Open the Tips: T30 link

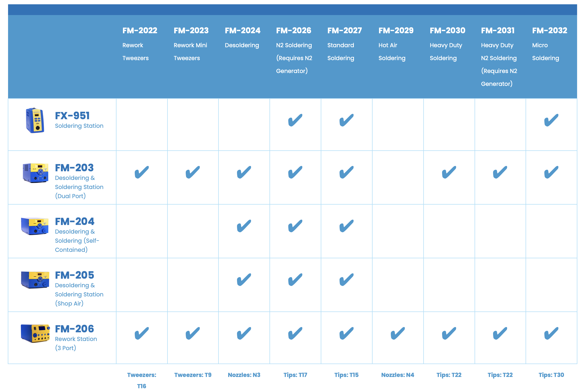(x=551, y=375)
